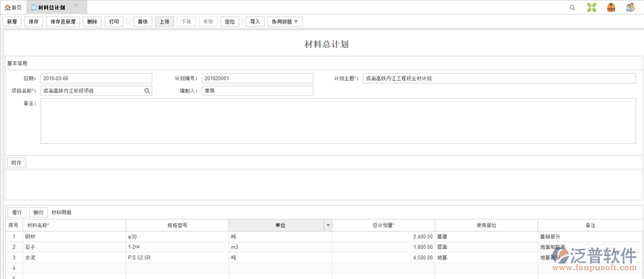The image size is (644, 279).
Task: Click the 保存 button
Action: pos(34,21)
